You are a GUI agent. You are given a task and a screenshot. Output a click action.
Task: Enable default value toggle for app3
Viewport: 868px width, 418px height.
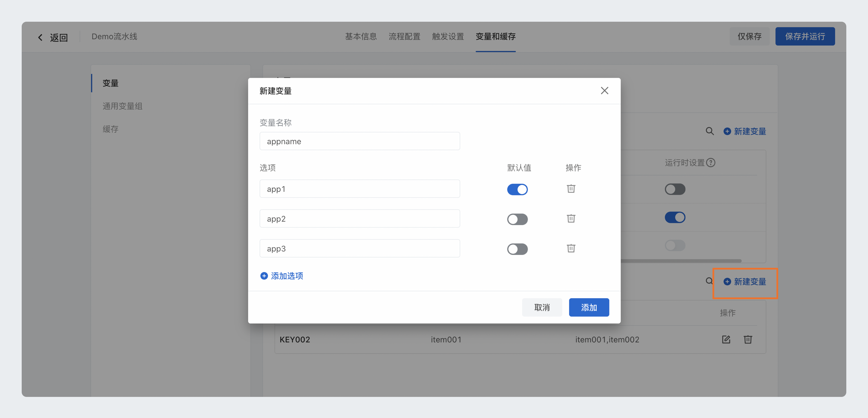[517, 249]
